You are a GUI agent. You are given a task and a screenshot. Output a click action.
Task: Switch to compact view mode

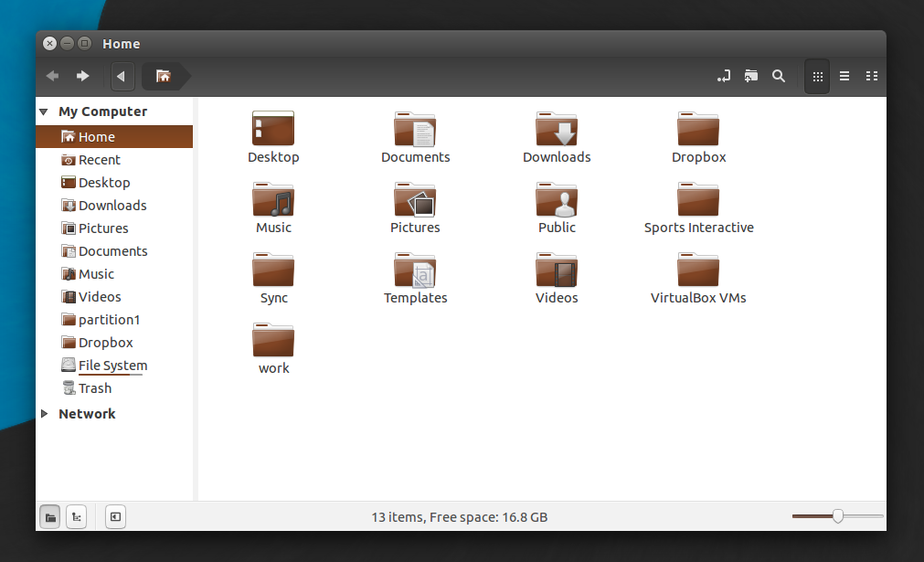[871, 76]
